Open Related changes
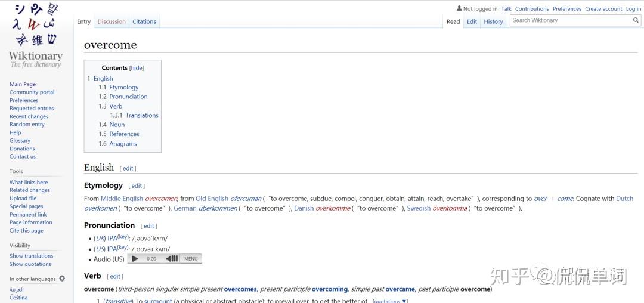644x303 pixels. pos(30,190)
